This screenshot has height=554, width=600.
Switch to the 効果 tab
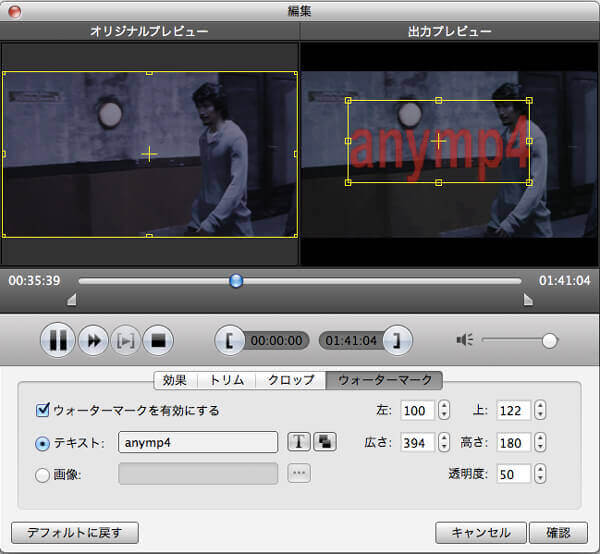click(175, 380)
